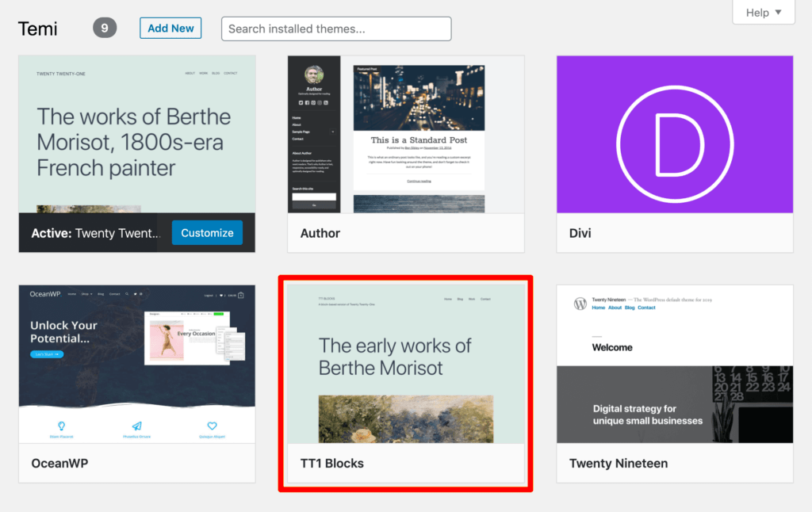Click the "Temi" page heading

click(38, 29)
